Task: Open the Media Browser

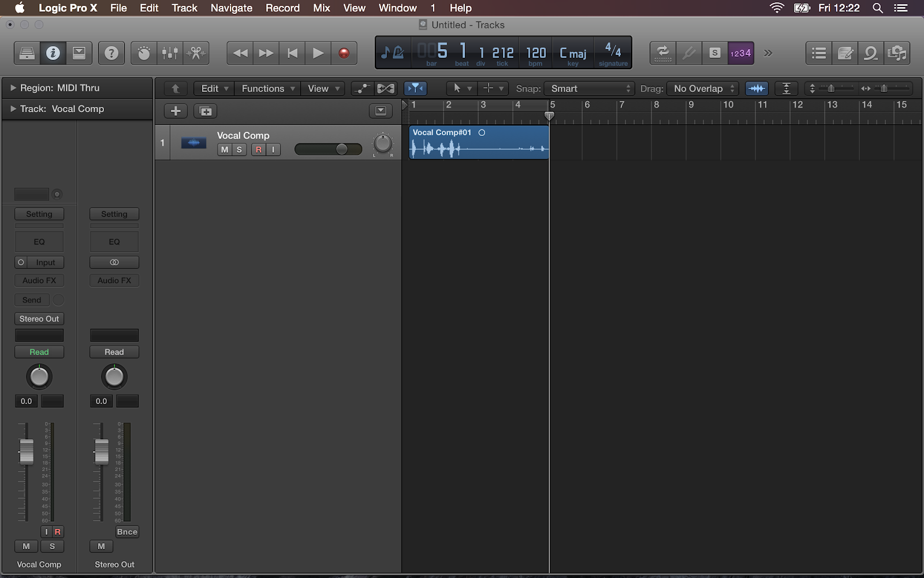Action: tap(897, 53)
